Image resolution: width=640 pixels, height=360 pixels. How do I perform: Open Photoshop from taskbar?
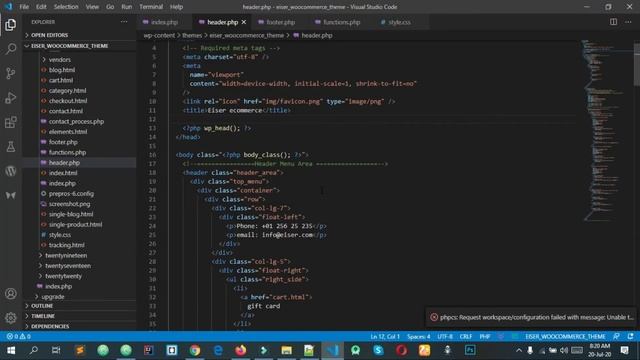coord(470,350)
